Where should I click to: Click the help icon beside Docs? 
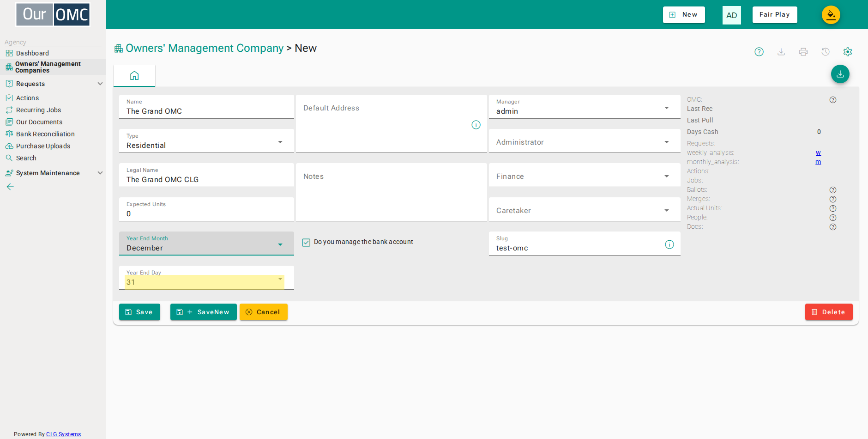833,227
